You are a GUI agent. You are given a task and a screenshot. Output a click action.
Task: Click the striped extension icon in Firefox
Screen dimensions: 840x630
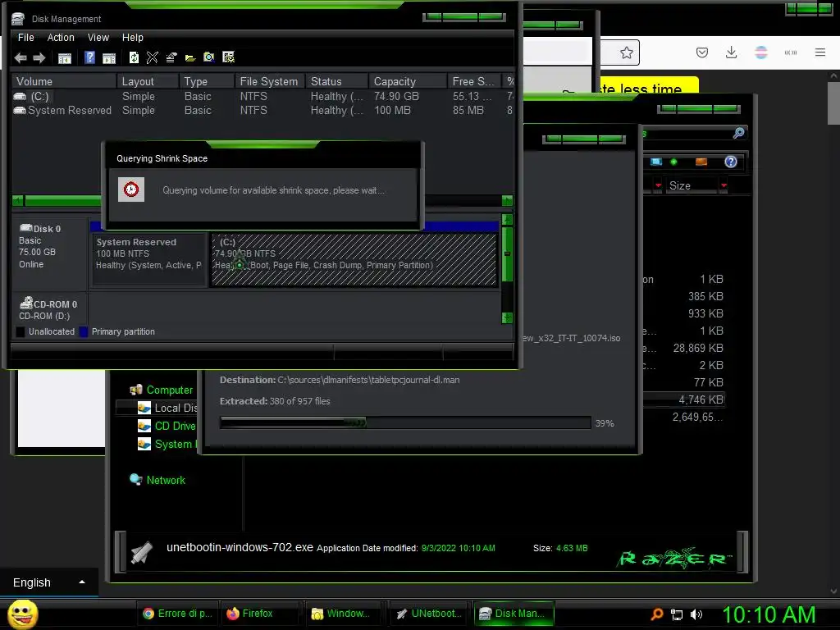click(760, 52)
